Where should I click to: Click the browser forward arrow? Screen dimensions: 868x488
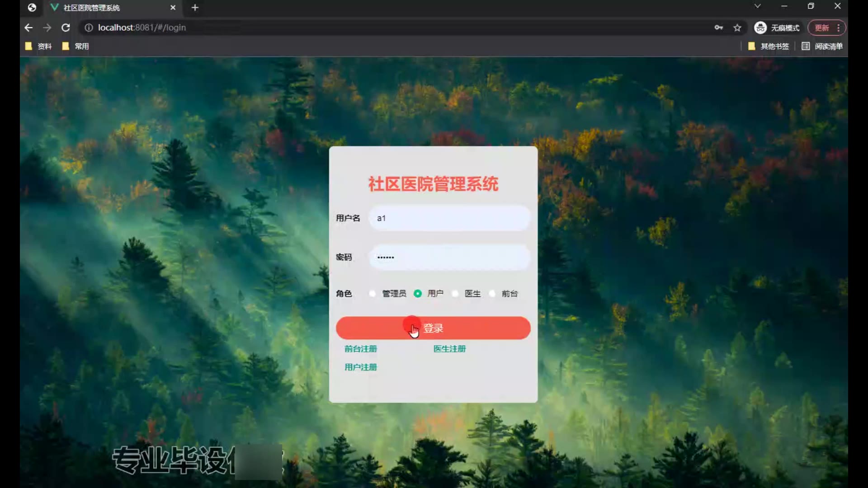(47, 28)
